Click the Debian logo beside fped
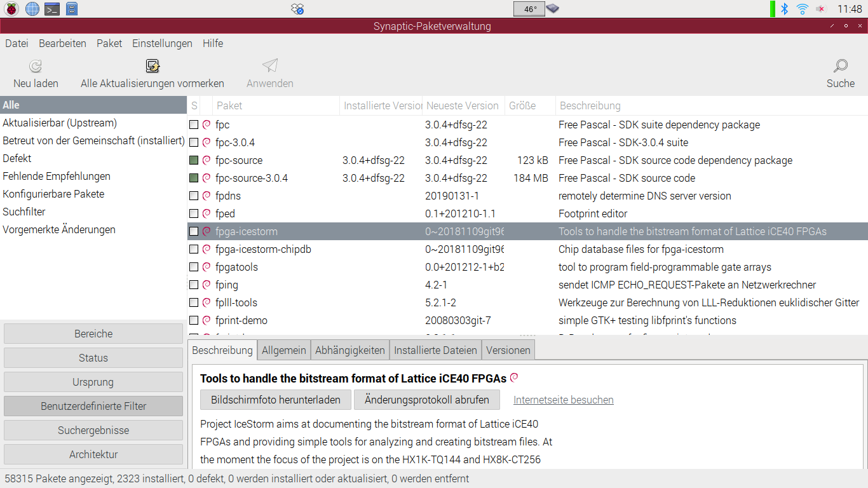The image size is (868, 488). click(x=207, y=213)
